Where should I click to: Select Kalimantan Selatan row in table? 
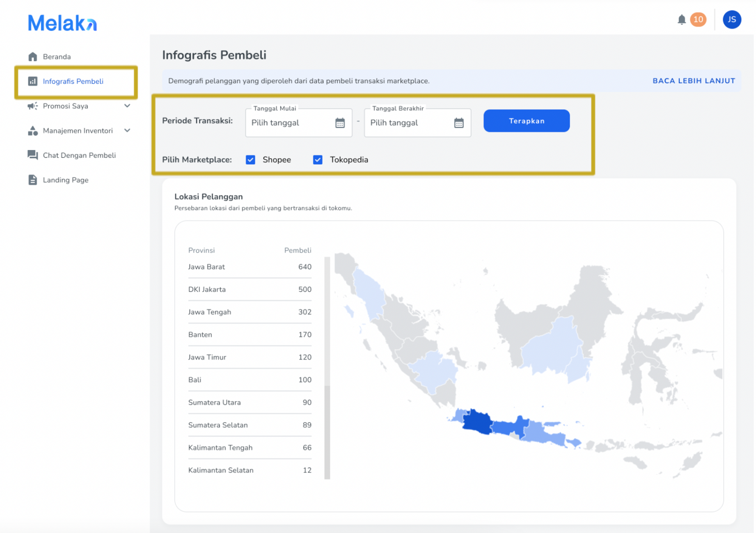[249, 470]
